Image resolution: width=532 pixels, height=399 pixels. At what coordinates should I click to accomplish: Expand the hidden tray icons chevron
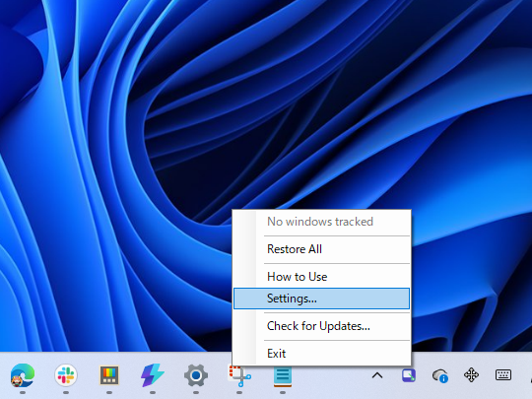pyautogui.click(x=377, y=375)
